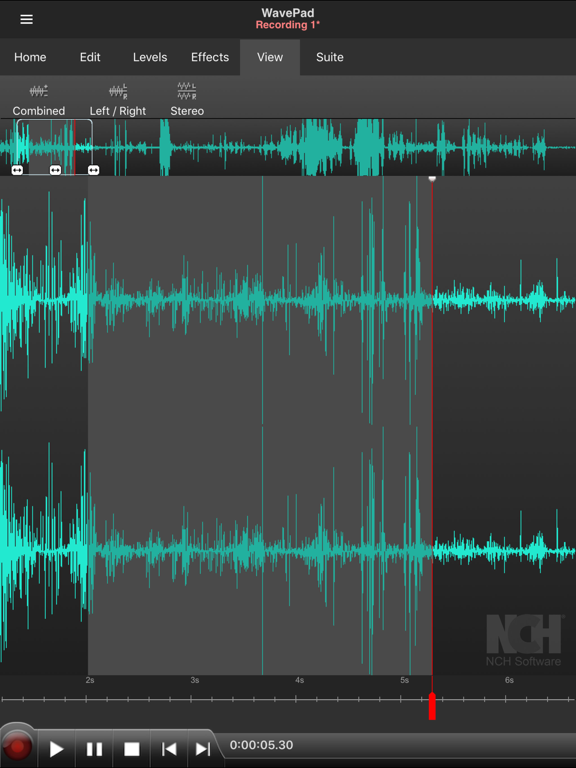The height and width of the screenshot is (768, 576).
Task: Switch to the Home tab
Action: [x=30, y=57]
